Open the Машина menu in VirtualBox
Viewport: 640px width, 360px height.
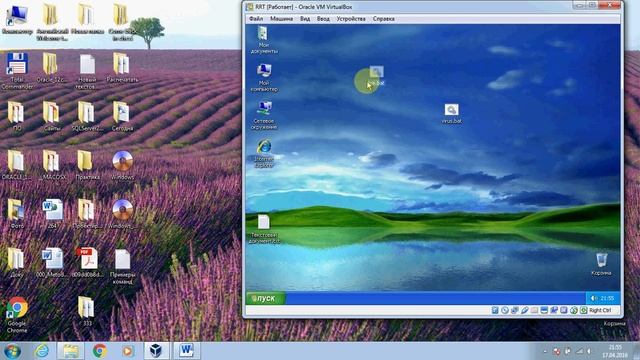[x=281, y=19]
